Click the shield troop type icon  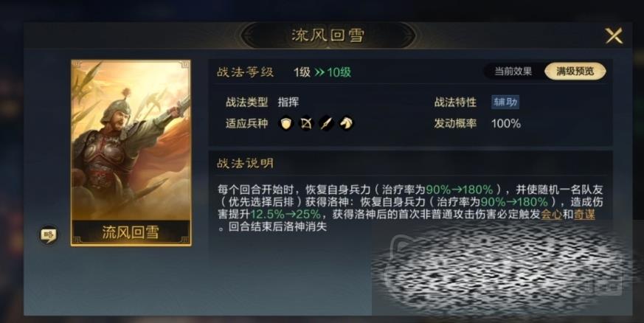pos(286,123)
